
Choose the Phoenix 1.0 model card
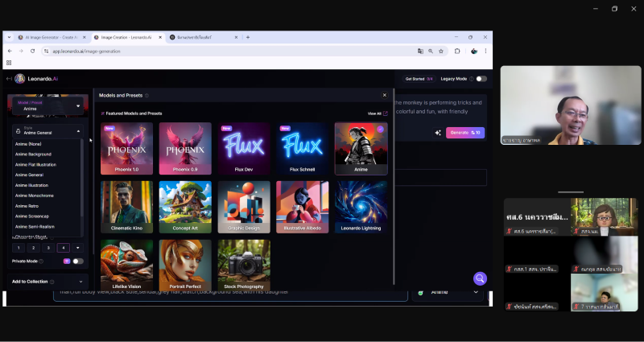126,149
